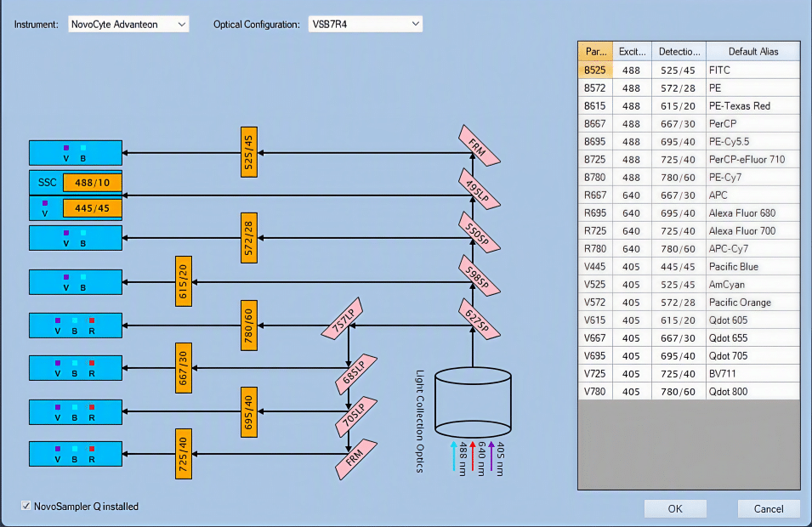Click the PerCP-eFluor 710 alias cell
The image size is (812, 527).
(753, 160)
